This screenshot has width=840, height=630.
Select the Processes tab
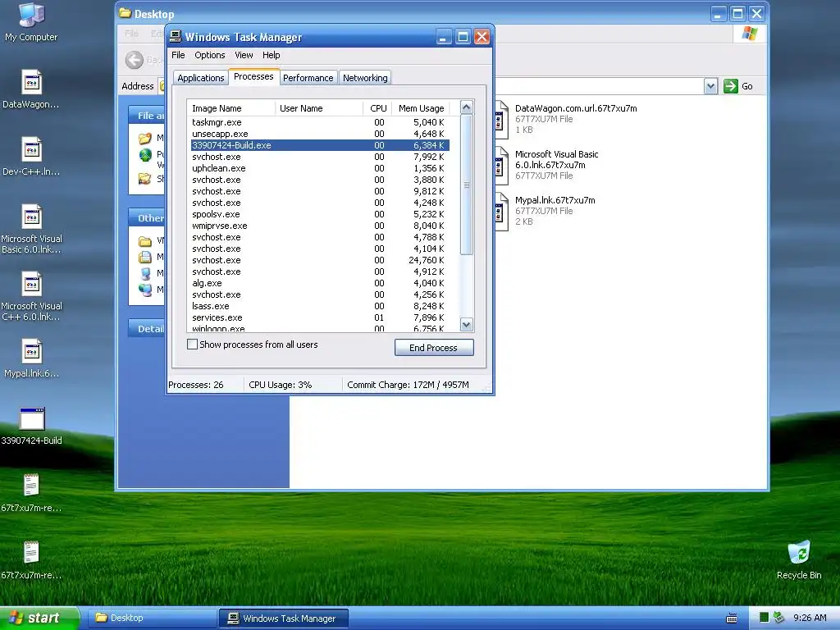pyautogui.click(x=253, y=76)
